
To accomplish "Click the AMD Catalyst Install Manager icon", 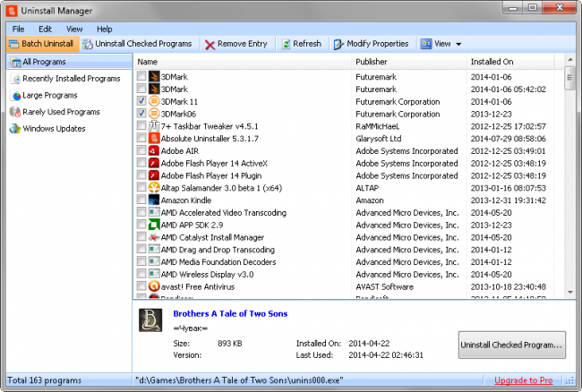I will click(x=154, y=237).
